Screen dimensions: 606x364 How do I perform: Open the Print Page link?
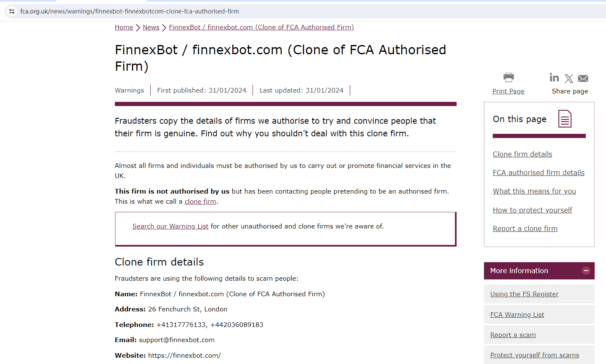(508, 91)
